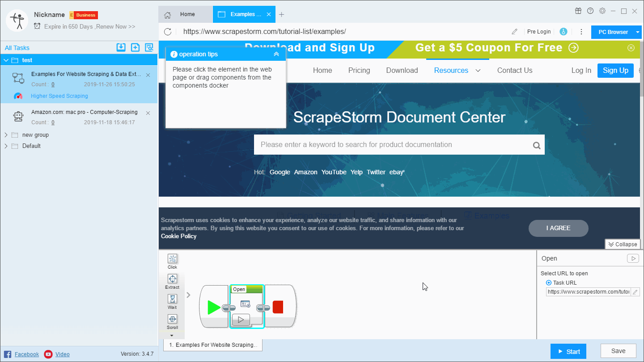Screen dimensions: 644x362
Task: Select the Click component icon
Action: tap(172, 259)
